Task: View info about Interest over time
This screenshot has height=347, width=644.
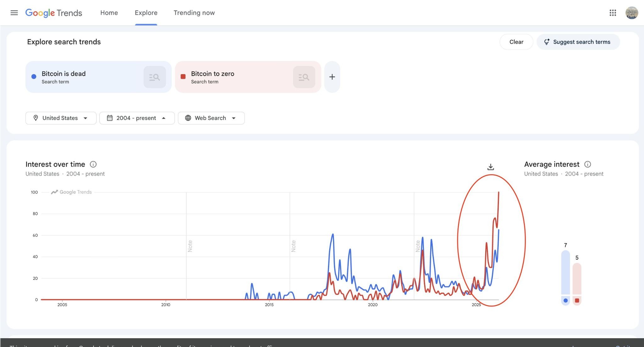Action: [93, 164]
